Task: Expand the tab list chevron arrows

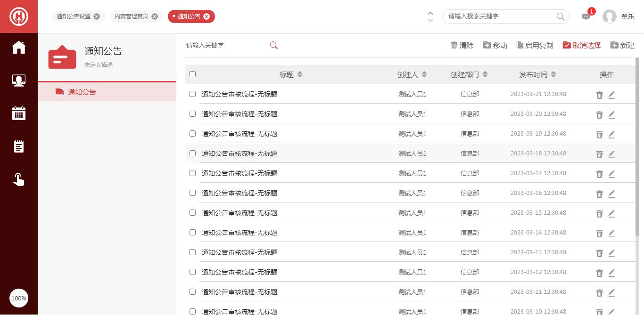Action: (x=430, y=16)
